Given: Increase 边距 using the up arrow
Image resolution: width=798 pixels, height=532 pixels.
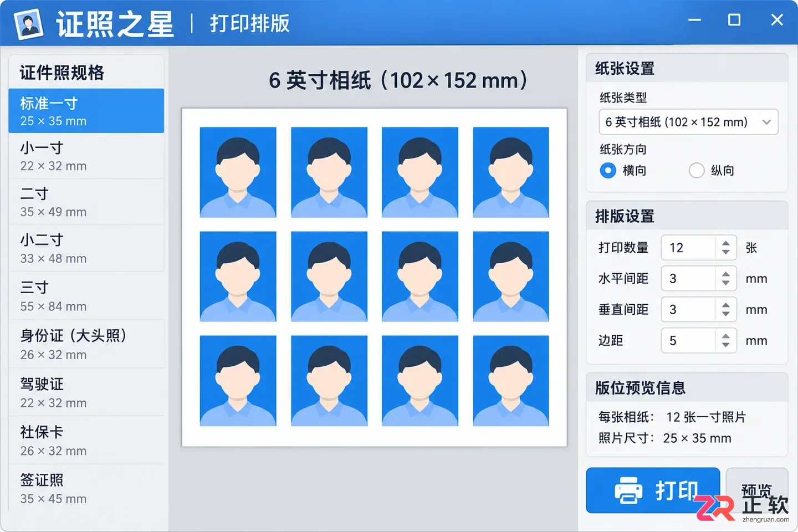Looking at the screenshot, I should coord(725,336).
